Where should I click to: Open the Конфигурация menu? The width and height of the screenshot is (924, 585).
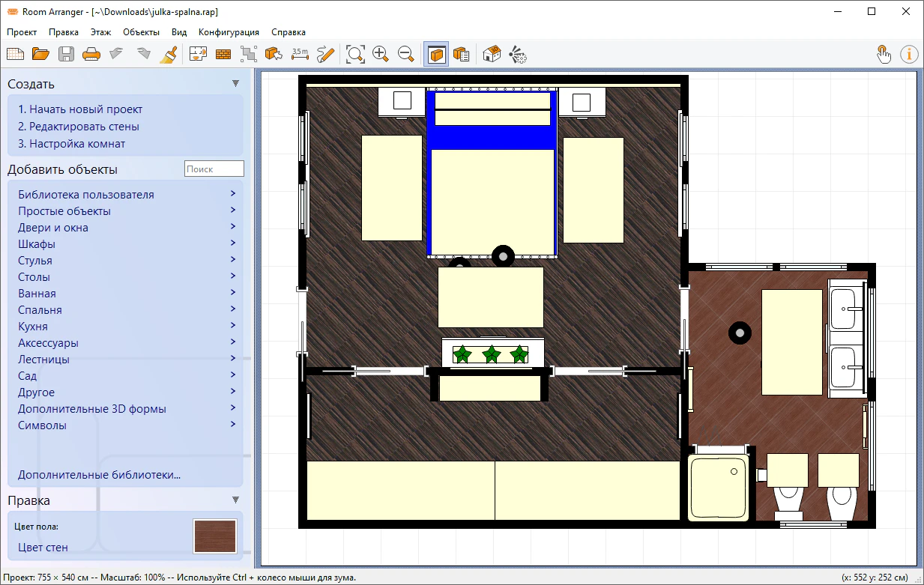tap(229, 32)
